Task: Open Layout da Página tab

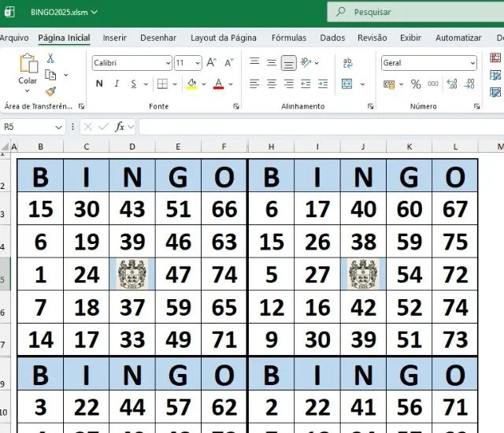Action: pos(224,38)
